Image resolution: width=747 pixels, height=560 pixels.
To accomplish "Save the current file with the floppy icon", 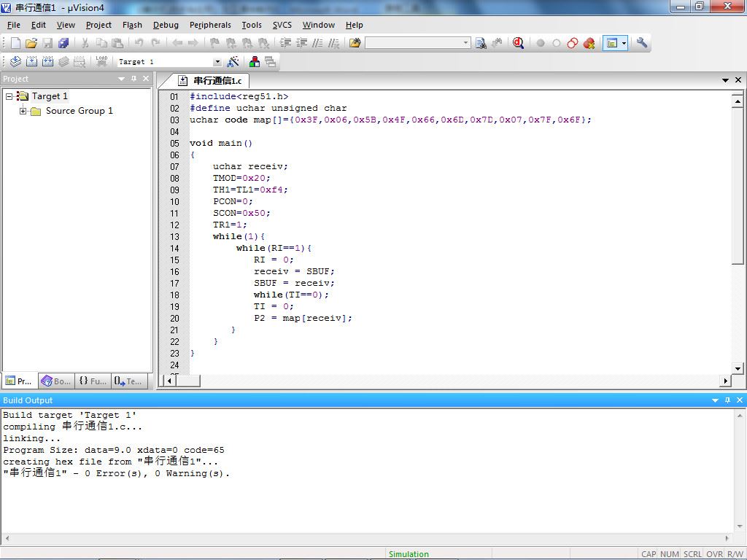I will [47, 43].
